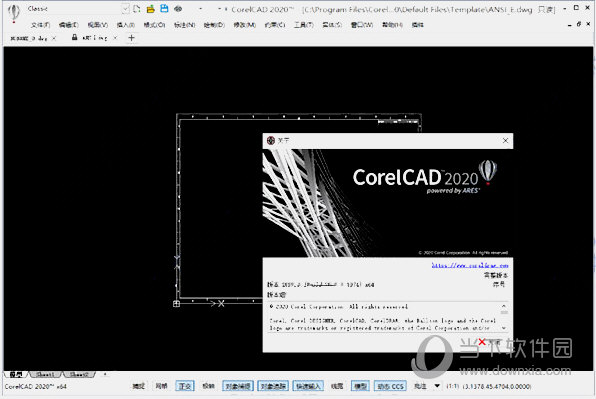Click the coordinates readout in status bar
596x399 pixels.
497,386
